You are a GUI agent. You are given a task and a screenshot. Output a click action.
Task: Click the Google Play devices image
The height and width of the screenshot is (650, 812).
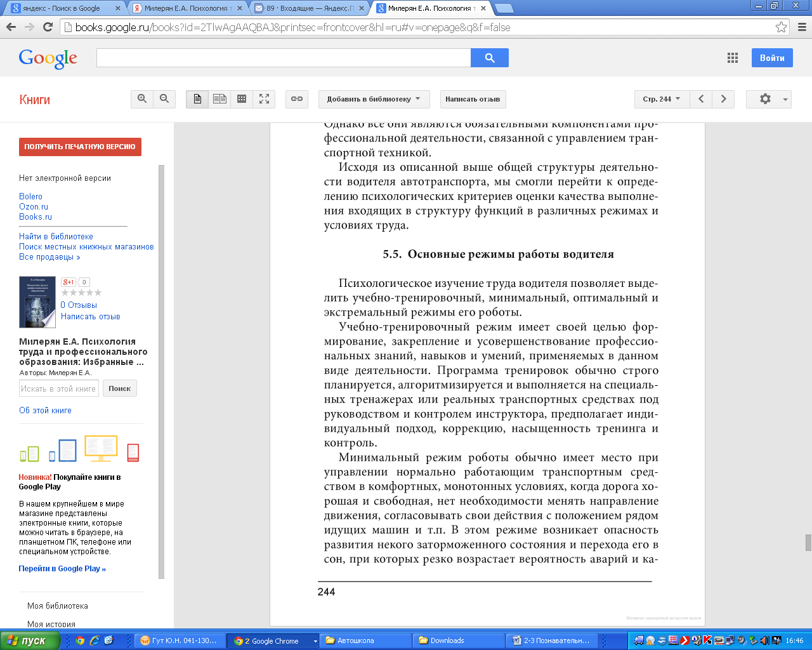79,449
